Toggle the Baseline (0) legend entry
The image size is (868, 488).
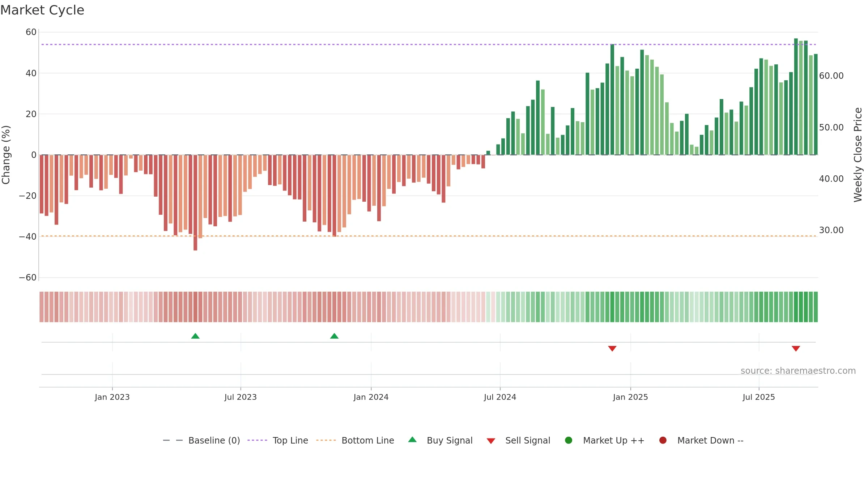click(x=201, y=440)
